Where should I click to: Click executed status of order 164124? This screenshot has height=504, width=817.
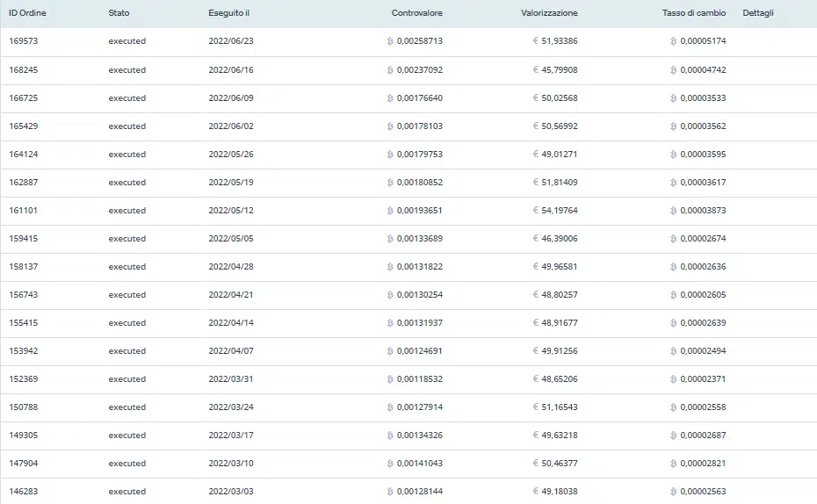pyautogui.click(x=127, y=155)
